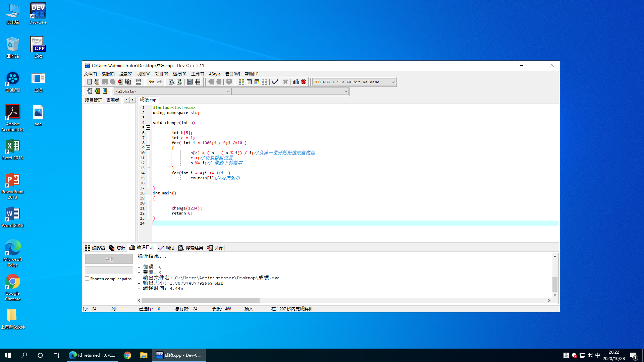Click the compile log scrollbar up arrow
This screenshot has height=362, width=644.
tap(555, 256)
